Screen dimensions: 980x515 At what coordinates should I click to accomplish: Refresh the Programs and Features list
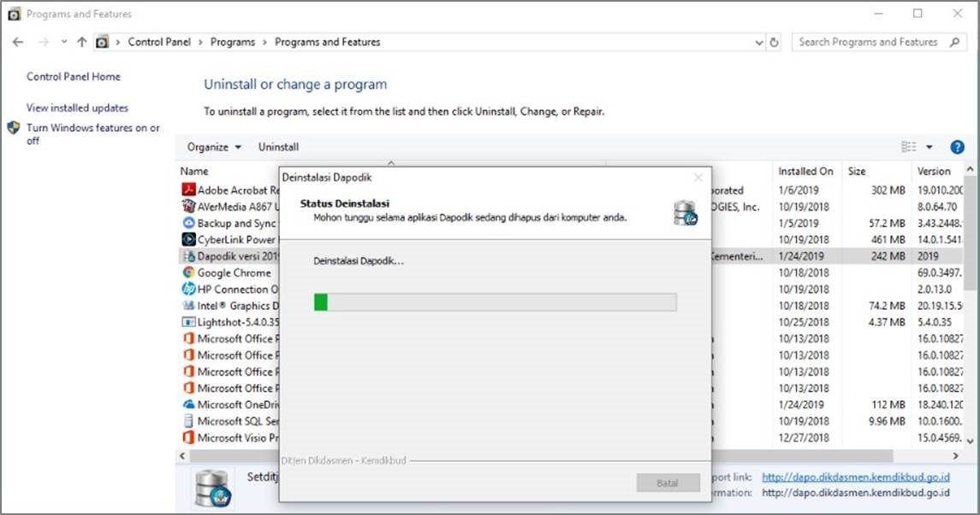coord(775,43)
